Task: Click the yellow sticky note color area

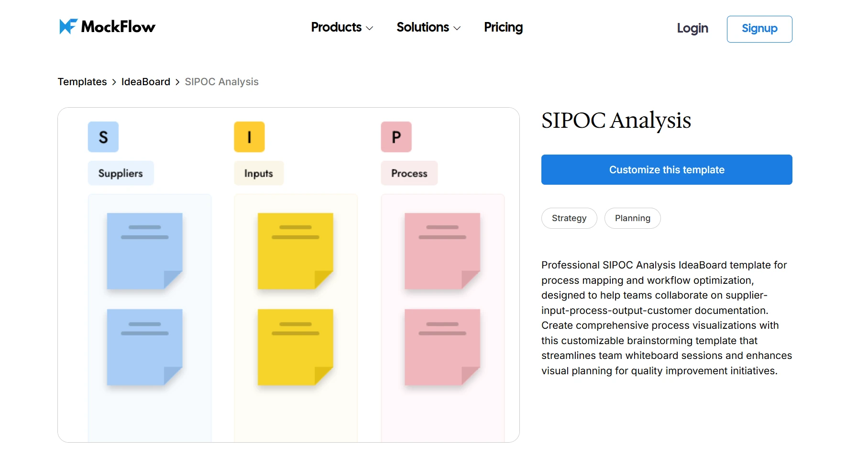Action: [295, 251]
